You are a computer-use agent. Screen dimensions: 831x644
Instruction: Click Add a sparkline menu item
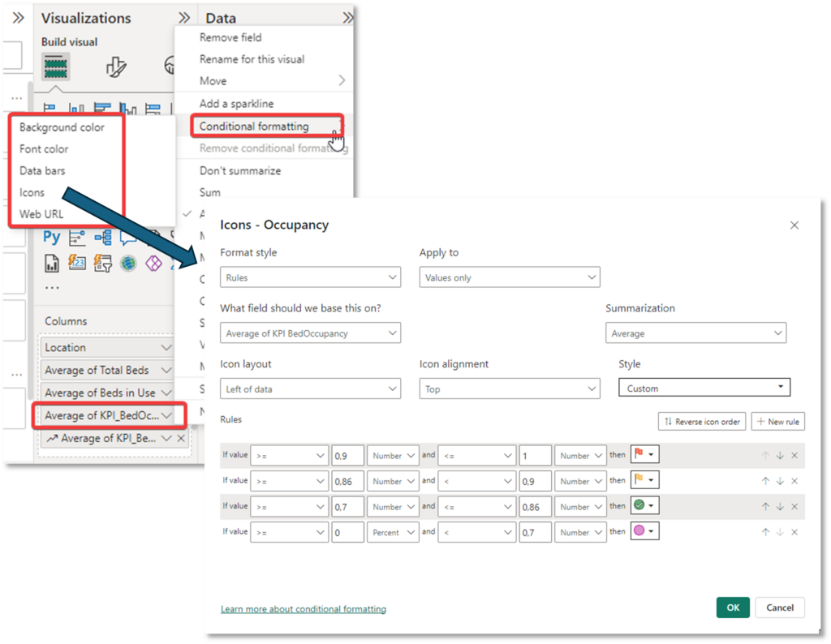(236, 103)
